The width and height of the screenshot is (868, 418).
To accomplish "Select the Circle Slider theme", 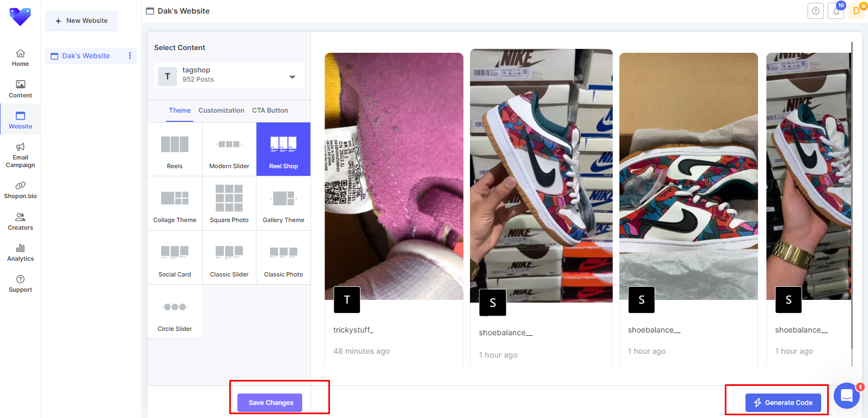I will (175, 312).
